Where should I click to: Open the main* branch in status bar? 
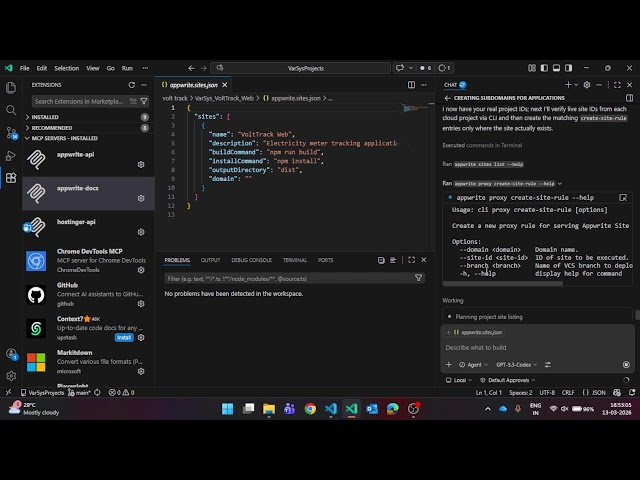80,392
